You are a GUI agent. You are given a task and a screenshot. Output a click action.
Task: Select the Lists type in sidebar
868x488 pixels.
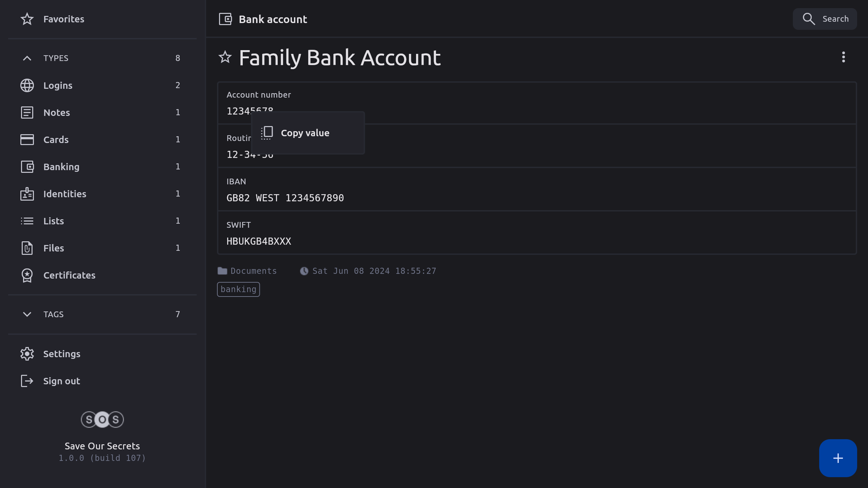[x=54, y=221]
